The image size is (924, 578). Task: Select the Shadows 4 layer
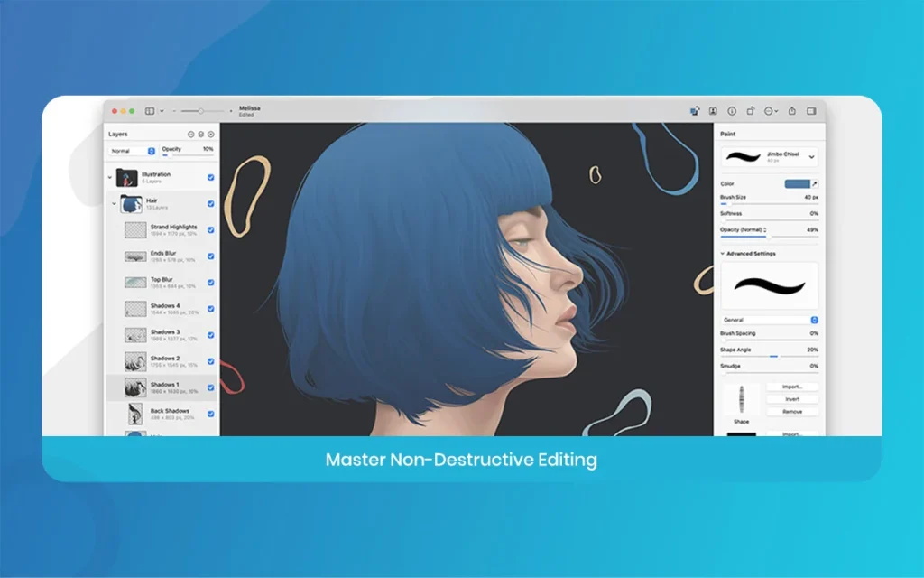[x=162, y=309]
